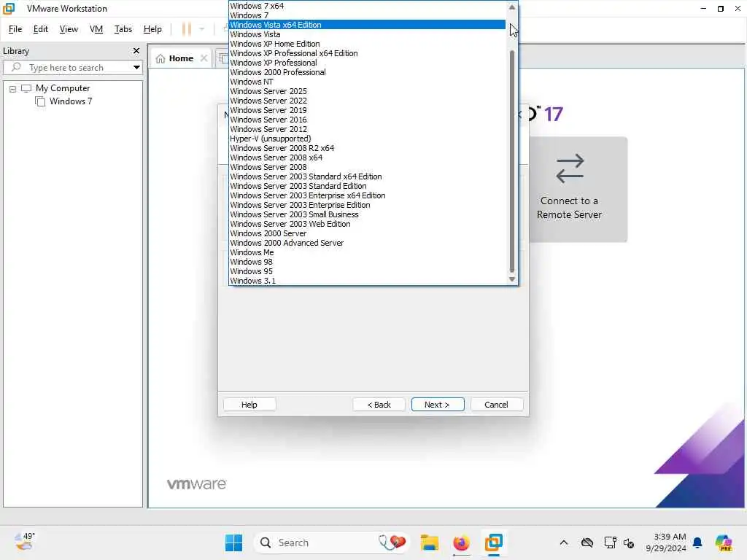The height and width of the screenshot is (560, 747).
Task: Open the Windows Start menu
Action: click(x=233, y=542)
